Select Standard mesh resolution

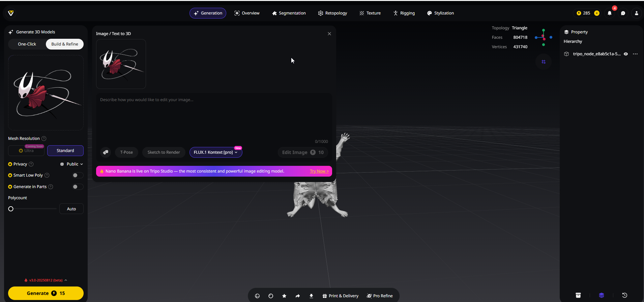(x=65, y=151)
